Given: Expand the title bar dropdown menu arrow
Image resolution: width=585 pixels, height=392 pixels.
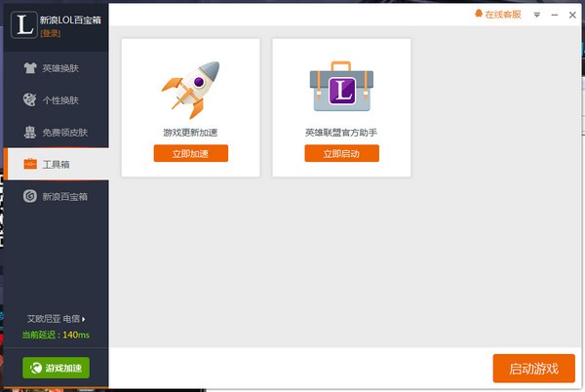Looking at the screenshot, I should coord(535,15).
